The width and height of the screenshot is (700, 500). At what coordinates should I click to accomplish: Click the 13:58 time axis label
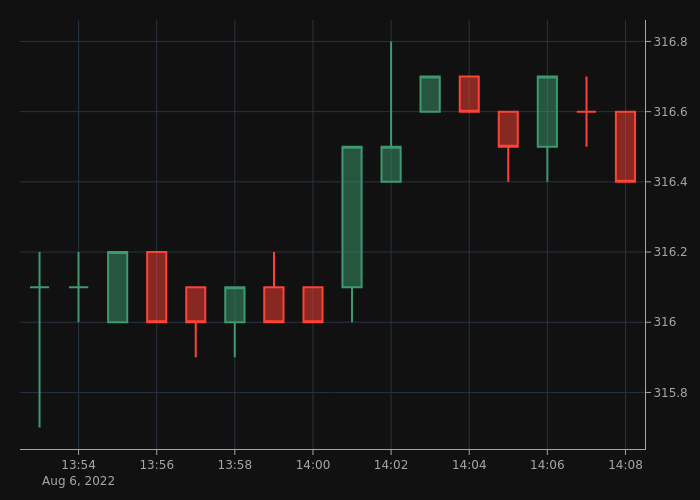pos(235,465)
